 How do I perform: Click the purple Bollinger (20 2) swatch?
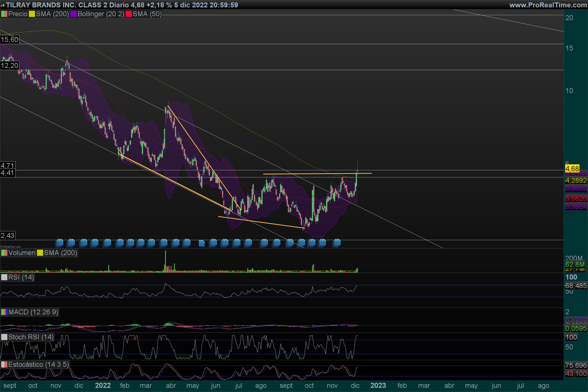73,14
